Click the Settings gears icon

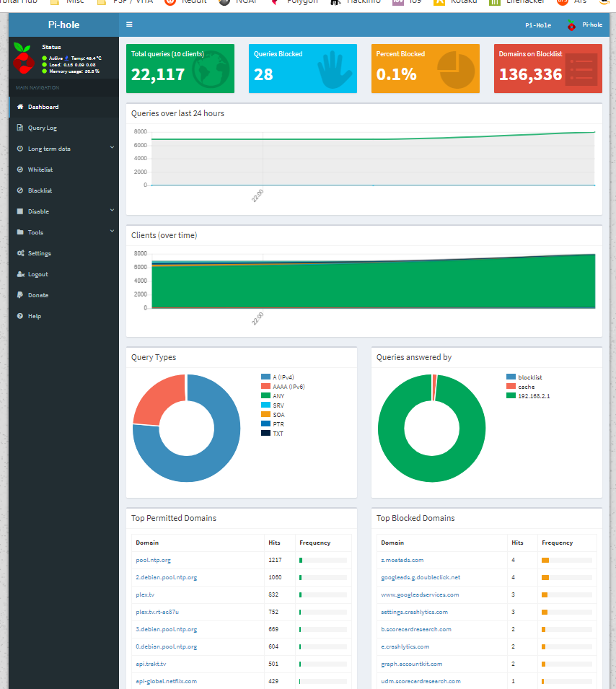20,253
